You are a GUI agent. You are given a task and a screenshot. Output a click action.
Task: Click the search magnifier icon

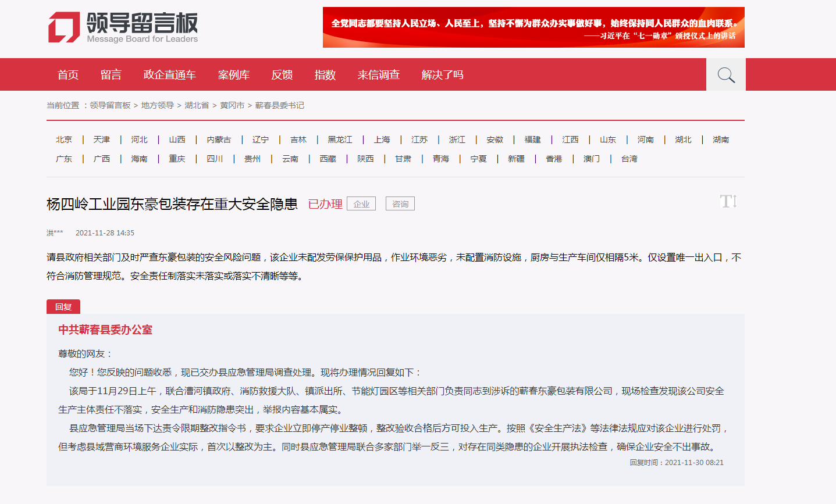click(x=725, y=75)
